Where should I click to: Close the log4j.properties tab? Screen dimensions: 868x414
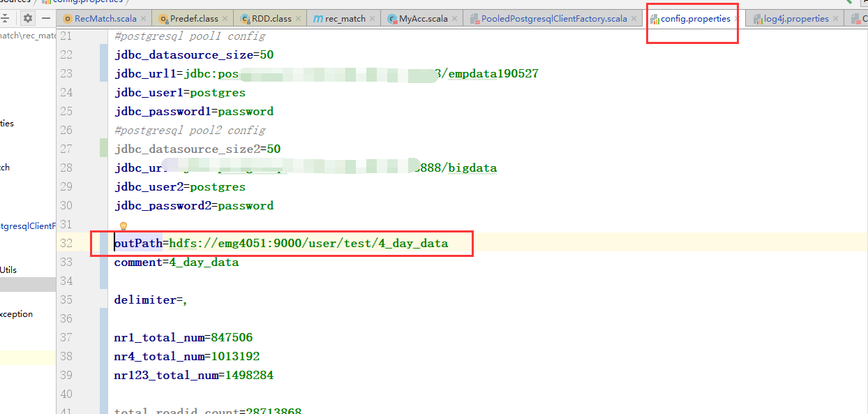point(835,19)
